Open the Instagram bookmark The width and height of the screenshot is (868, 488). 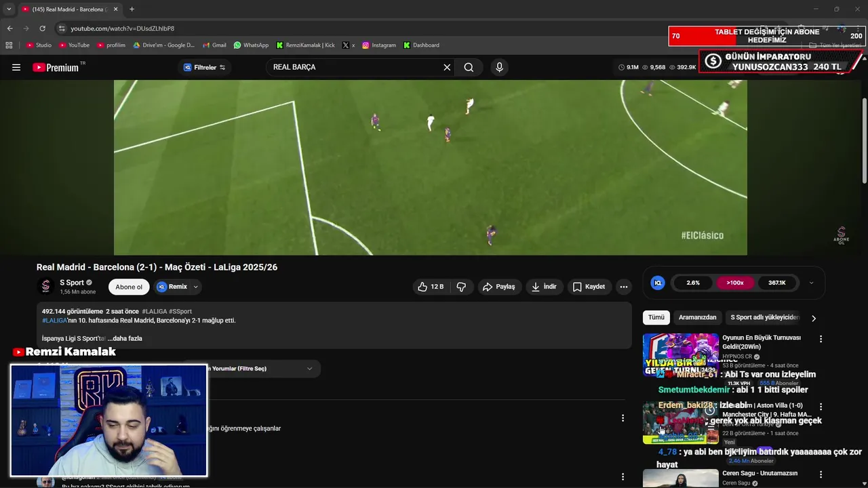(378, 45)
